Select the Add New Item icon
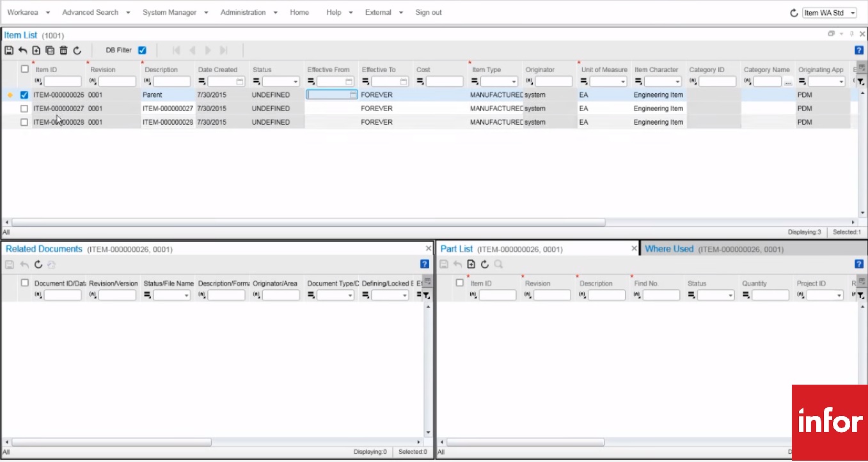This screenshot has width=868, height=462. click(36, 50)
